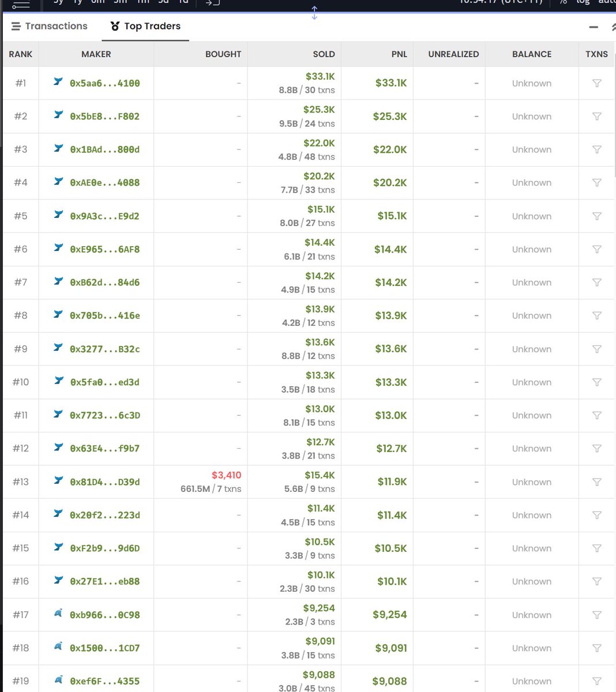Image resolution: width=616 pixels, height=692 pixels.
Task: Filter transactions for maker 0x9A3c...E9d2
Action: pyautogui.click(x=597, y=216)
